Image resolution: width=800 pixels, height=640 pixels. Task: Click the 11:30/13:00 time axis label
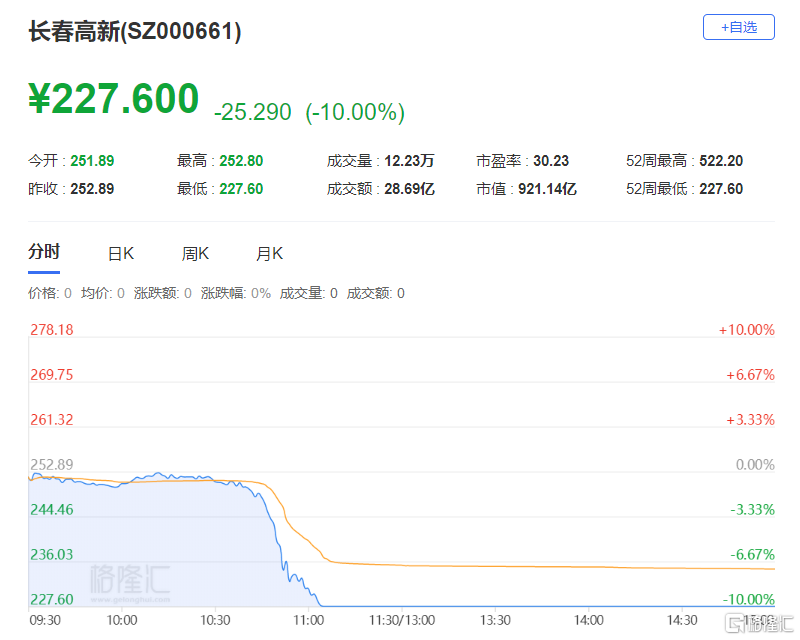click(x=402, y=620)
